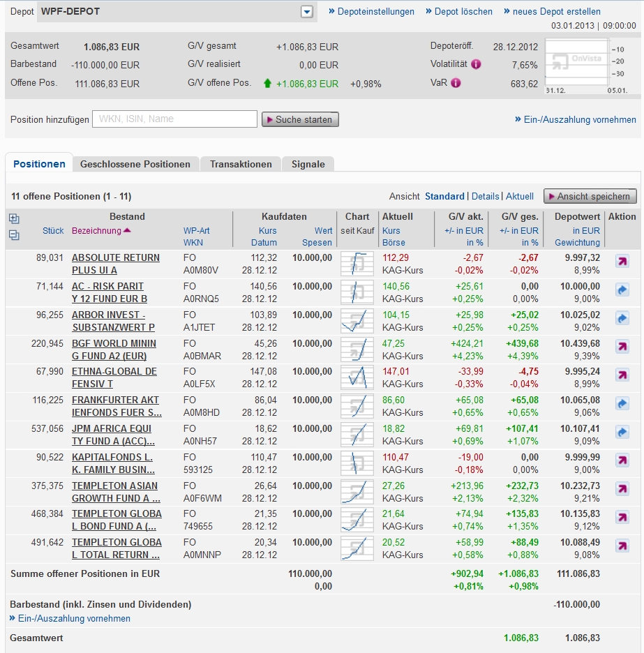
Task: Sort table by Bezeichnung column
Action: (96, 231)
